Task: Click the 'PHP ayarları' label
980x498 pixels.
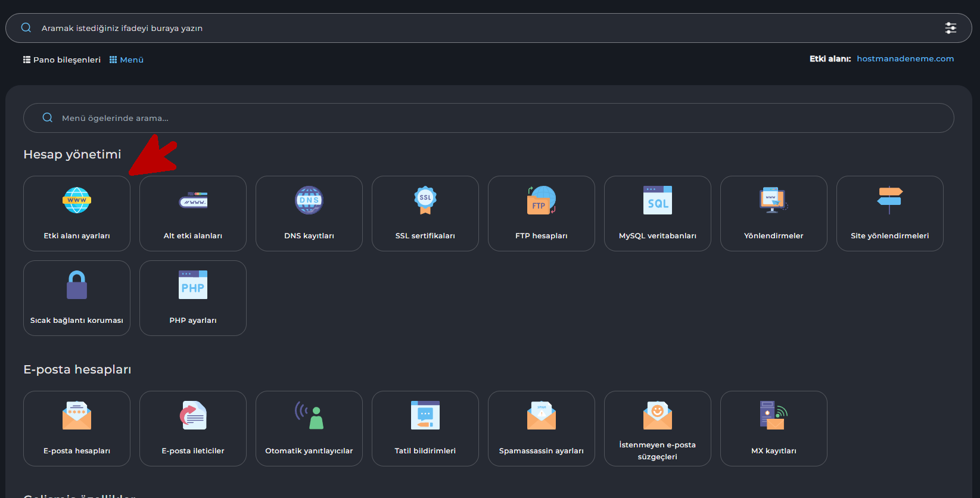Action: 193,320
